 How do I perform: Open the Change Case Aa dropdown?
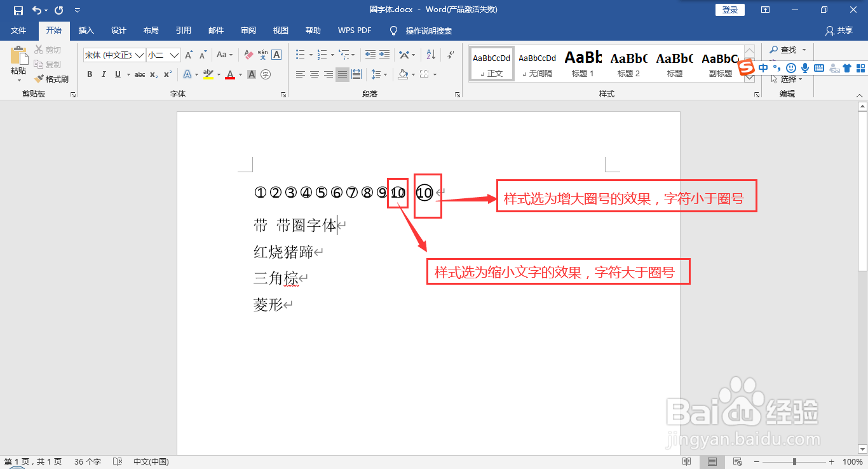(225, 55)
